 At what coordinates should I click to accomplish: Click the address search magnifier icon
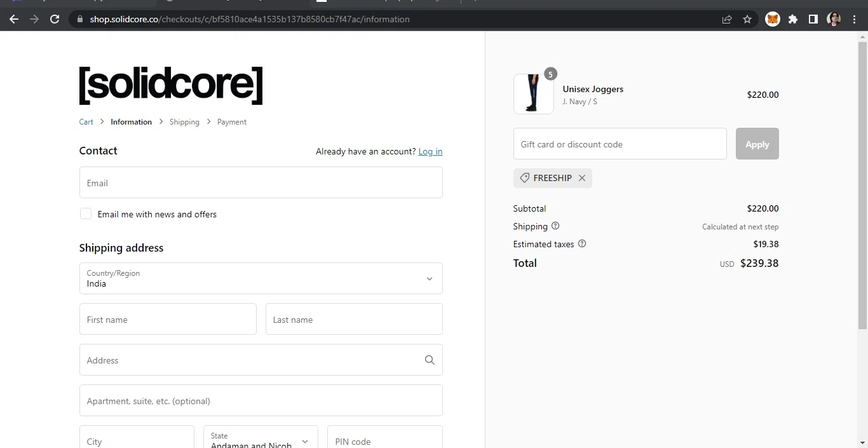430,360
